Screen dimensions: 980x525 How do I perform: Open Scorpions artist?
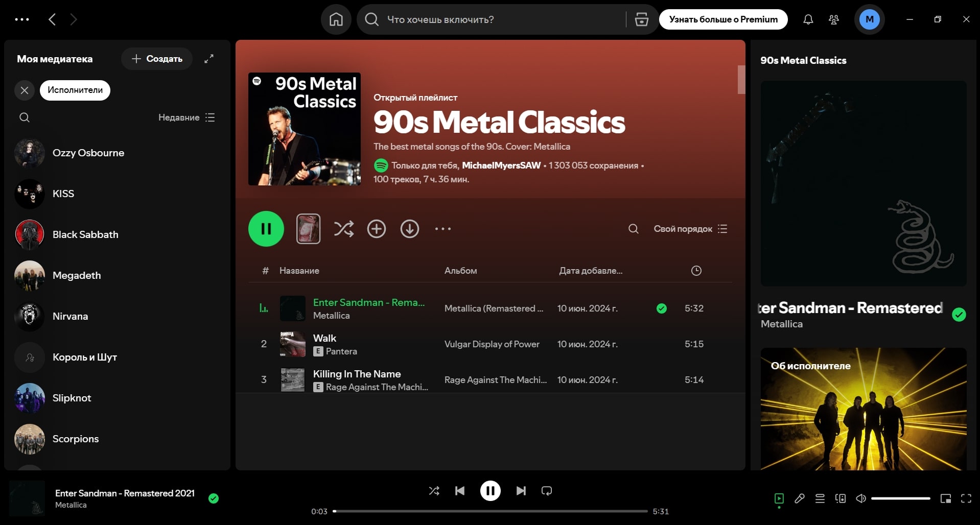(118, 439)
